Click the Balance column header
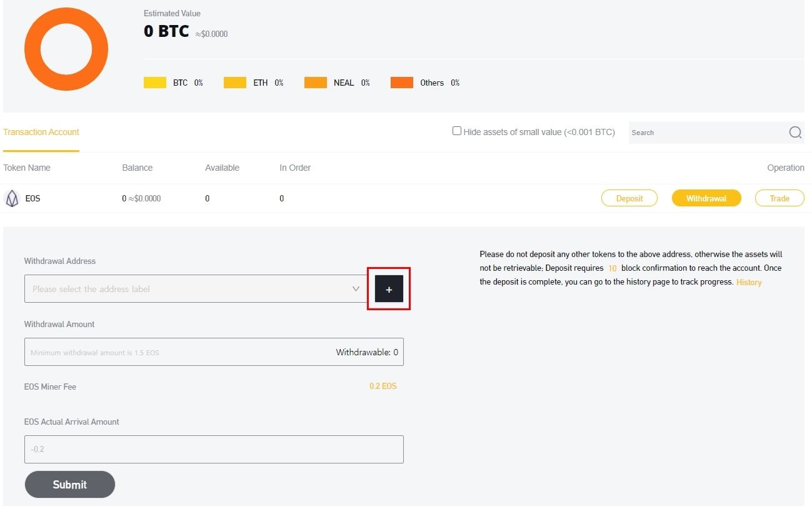Viewport: 812px width, 506px height. (138, 168)
